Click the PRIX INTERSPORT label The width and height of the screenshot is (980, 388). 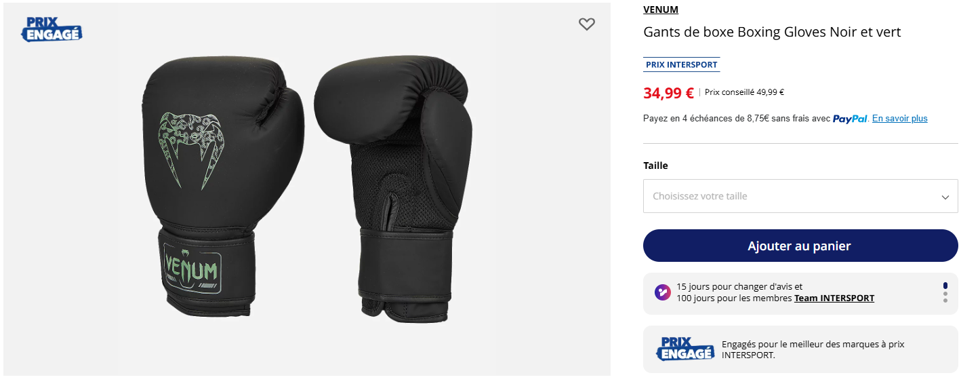(681, 65)
